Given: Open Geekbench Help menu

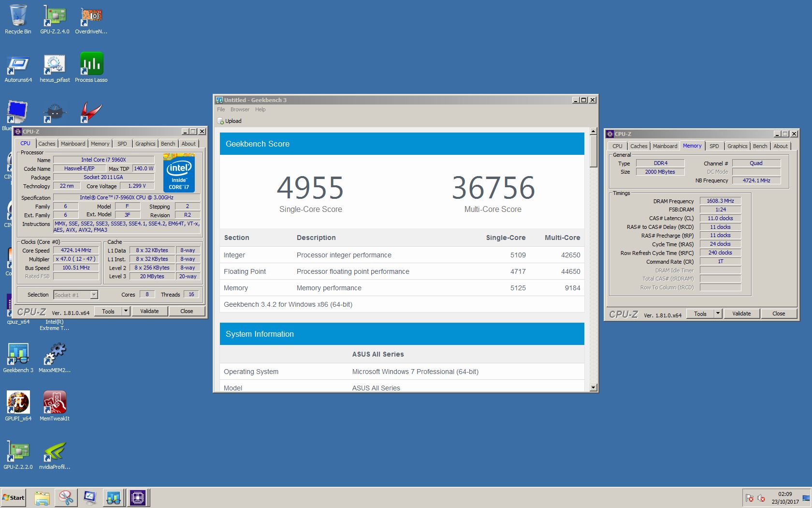Looking at the screenshot, I should coord(260,109).
